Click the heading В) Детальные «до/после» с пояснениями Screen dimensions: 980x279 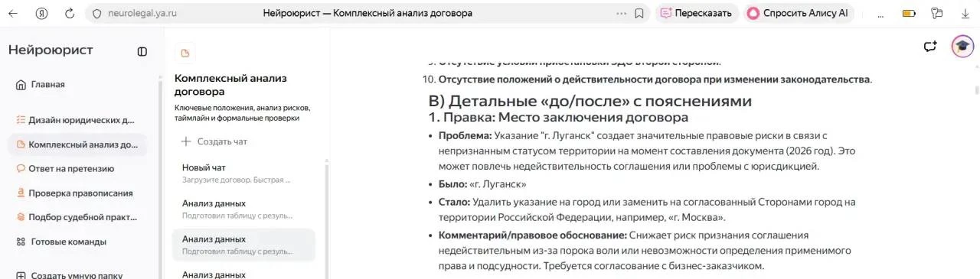coord(590,101)
